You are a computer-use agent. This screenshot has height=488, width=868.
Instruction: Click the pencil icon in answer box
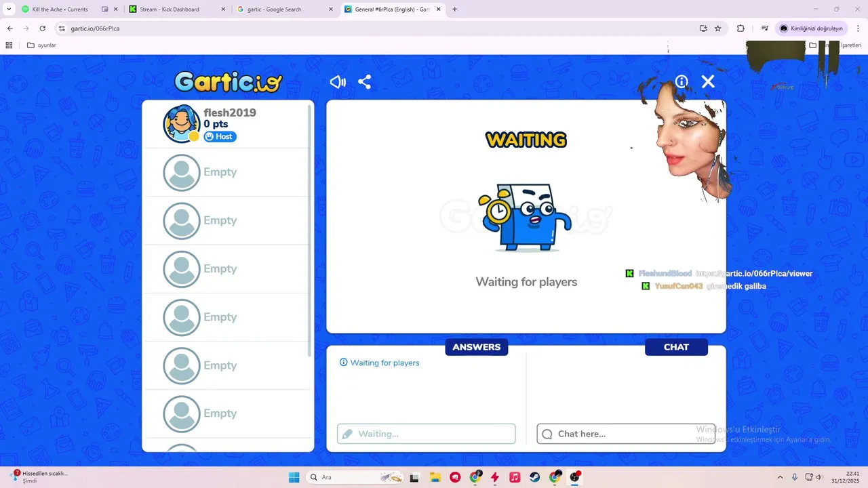(x=347, y=434)
